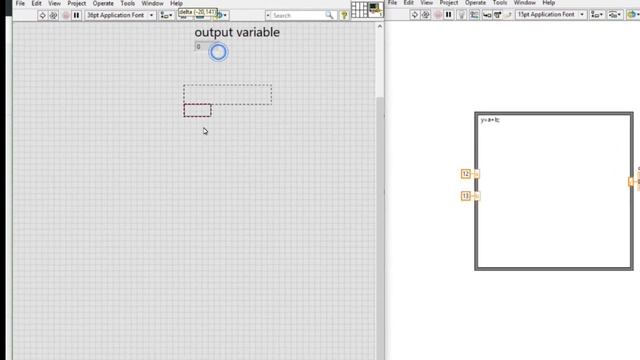Screen dimensions: 640x360
Task: Click Abort Execution in front panel toolbar
Action: point(65,16)
